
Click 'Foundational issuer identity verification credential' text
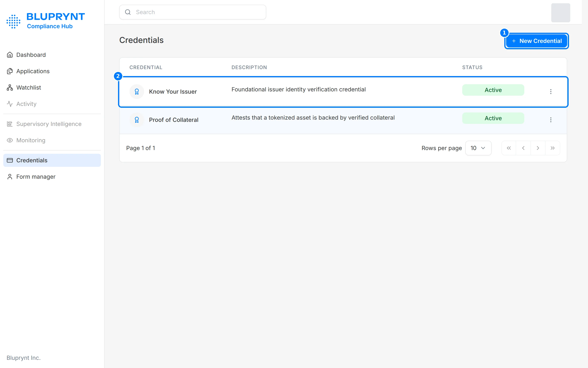(x=298, y=89)
